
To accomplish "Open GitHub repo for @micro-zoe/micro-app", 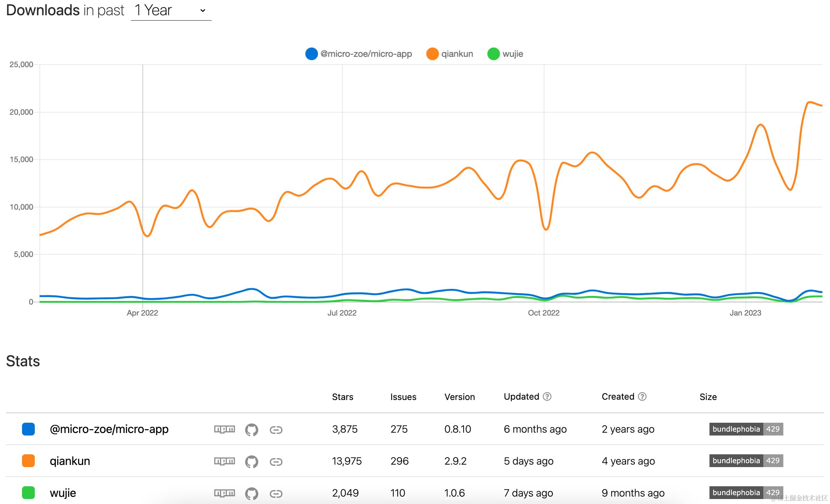I will (251, 429).
